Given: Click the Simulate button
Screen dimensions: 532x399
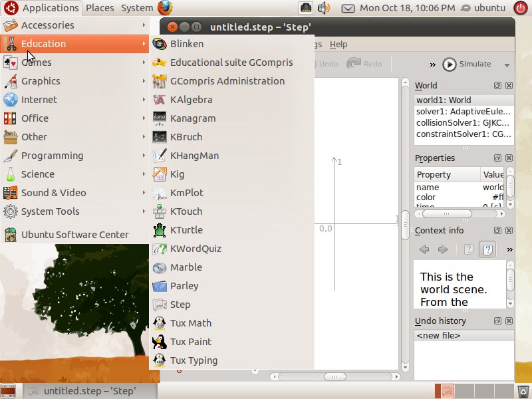Looking at the screenshot, I should tap(467, 64).
